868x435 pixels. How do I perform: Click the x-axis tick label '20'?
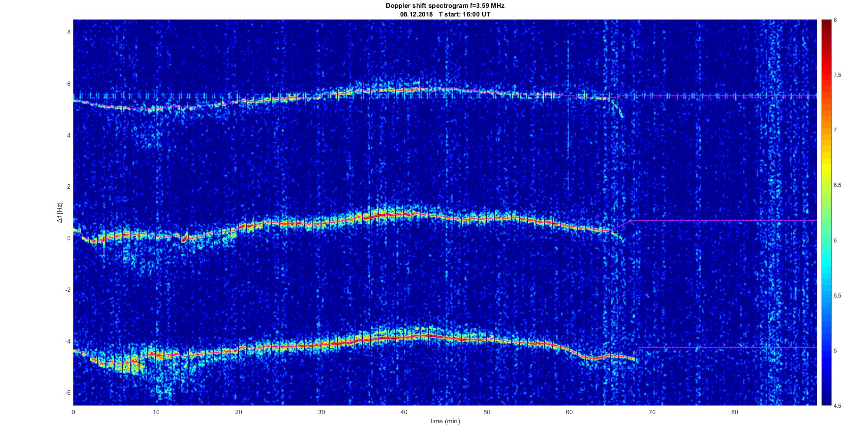(239, 412)
